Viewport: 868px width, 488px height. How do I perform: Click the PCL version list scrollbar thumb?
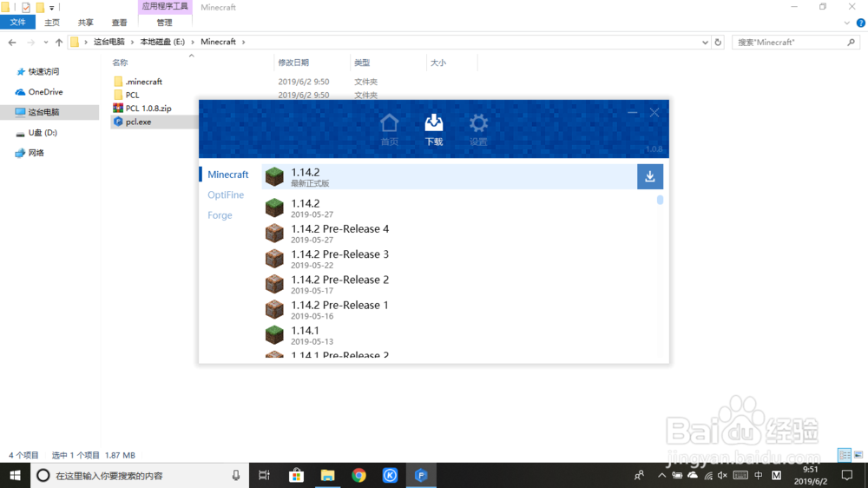[x=660, y=200]
